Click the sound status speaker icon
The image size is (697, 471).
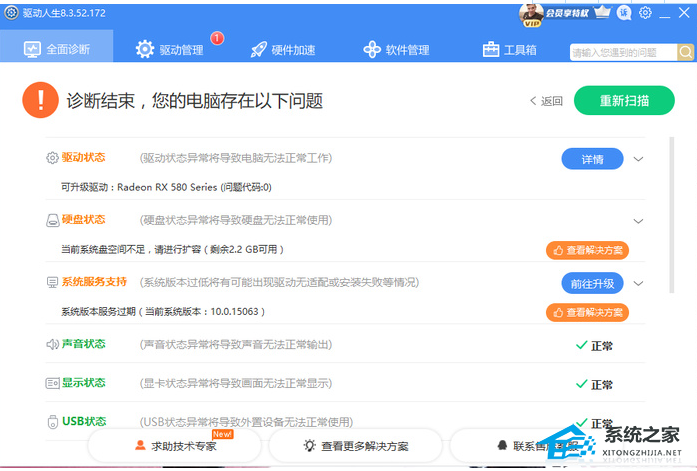click(x=53, y=345)
